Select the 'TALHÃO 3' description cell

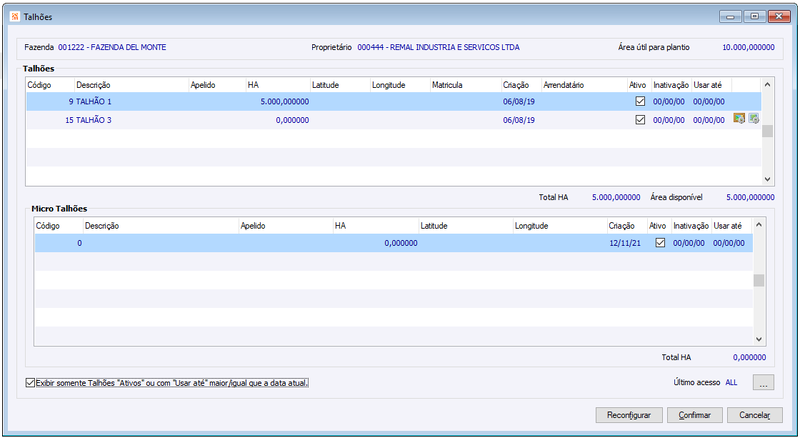[93, 120]
